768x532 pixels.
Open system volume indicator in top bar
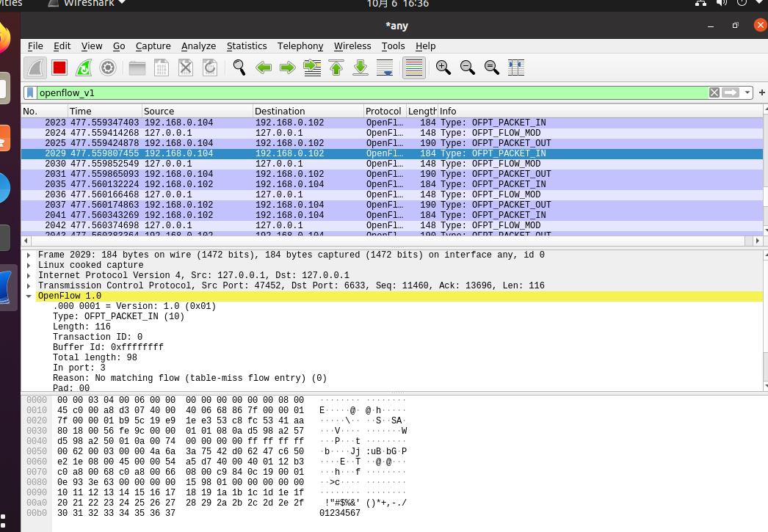[x=722, y=4]
